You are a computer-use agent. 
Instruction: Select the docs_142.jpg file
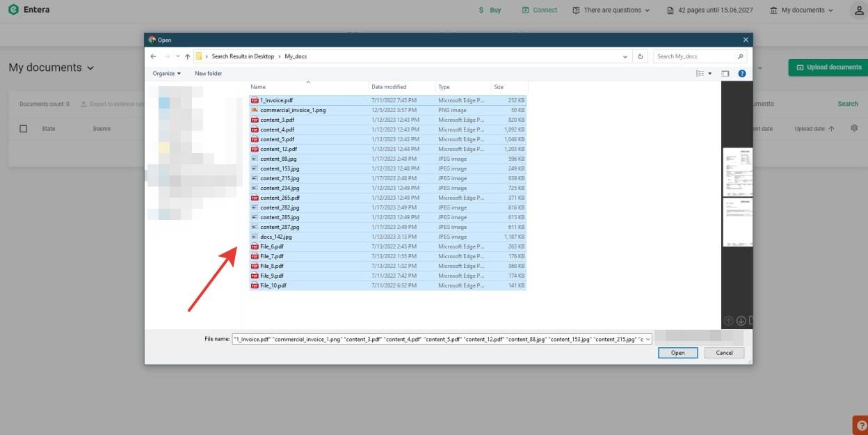pyautogui.click(x=276, y=237)
